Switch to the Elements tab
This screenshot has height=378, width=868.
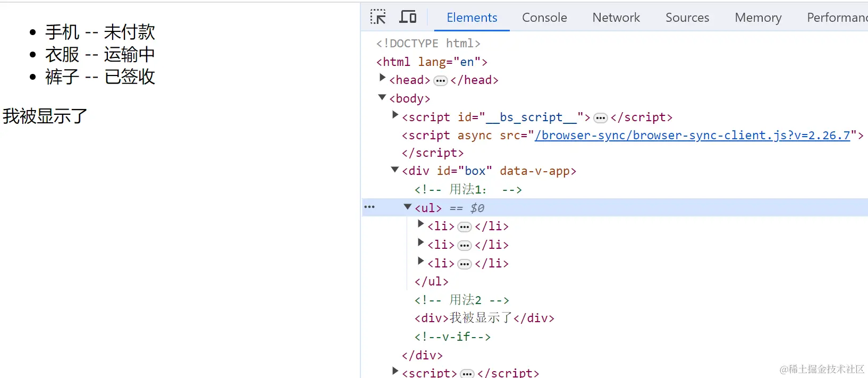[x=472, y=18]
